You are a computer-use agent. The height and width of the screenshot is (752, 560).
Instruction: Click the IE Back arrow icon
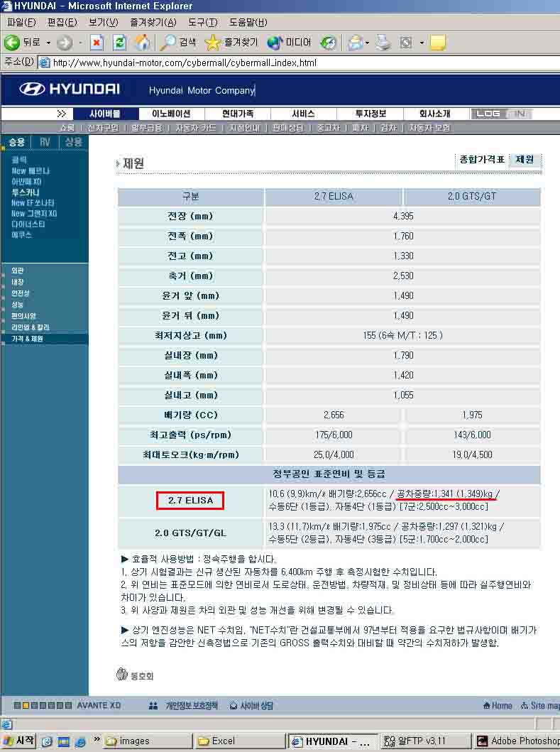pos(11,43)
